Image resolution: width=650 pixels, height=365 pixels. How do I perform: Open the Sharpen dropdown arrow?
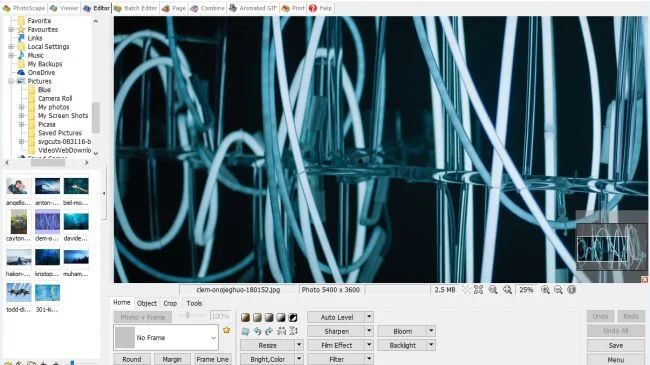coord(369,331)
